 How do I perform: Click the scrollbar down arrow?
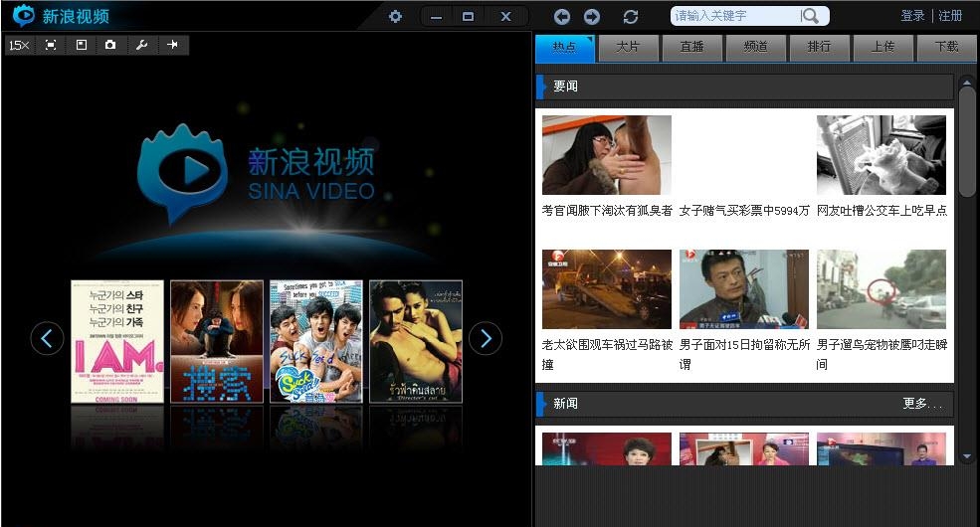pyautogui.click(x=967, y=457)
